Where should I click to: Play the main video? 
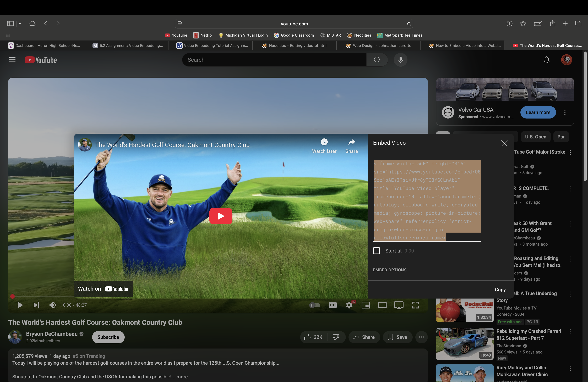20,305
